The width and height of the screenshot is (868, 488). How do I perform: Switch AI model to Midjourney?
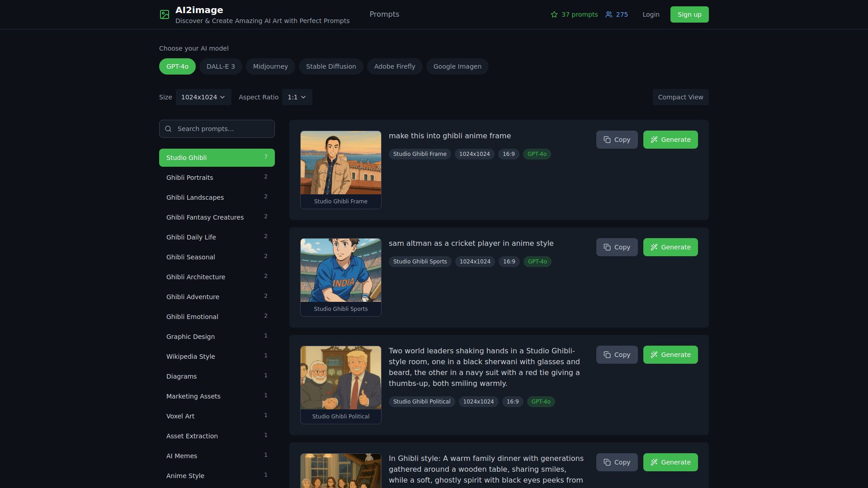[270, 66]
